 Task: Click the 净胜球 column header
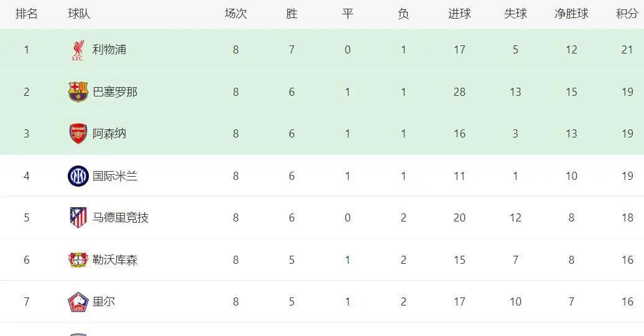click(x=571, y=14)
